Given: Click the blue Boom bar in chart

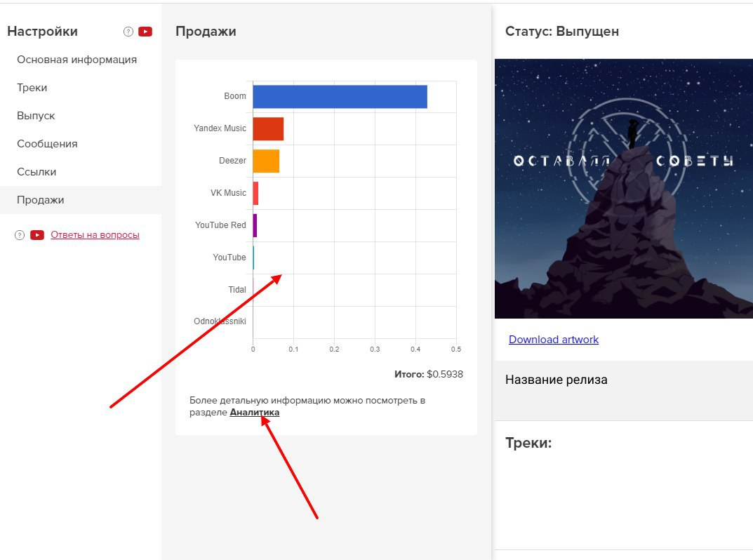Looking at the screenshot, I should (x=340, y=97).
